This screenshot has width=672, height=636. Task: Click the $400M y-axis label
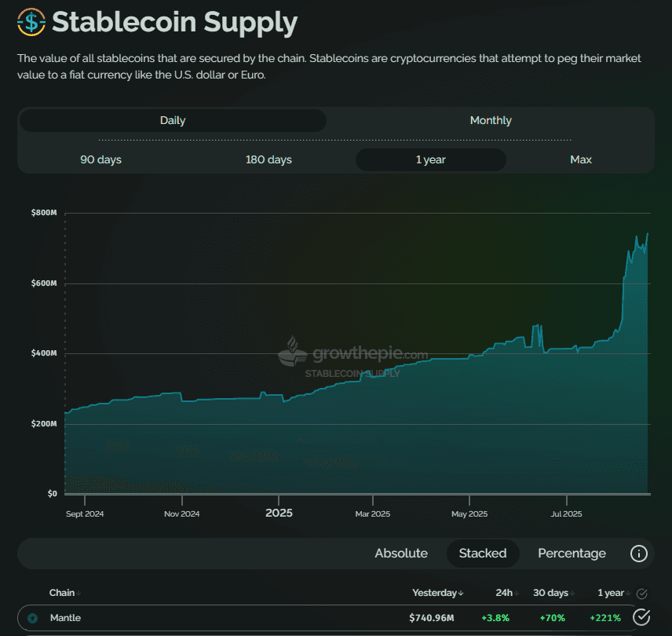click(x=44, y=353)
